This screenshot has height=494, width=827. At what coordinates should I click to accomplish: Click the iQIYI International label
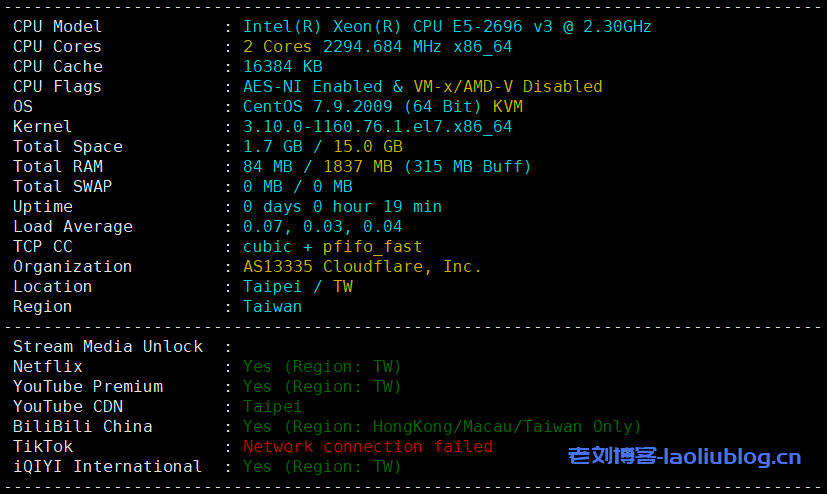coord(107,467)
